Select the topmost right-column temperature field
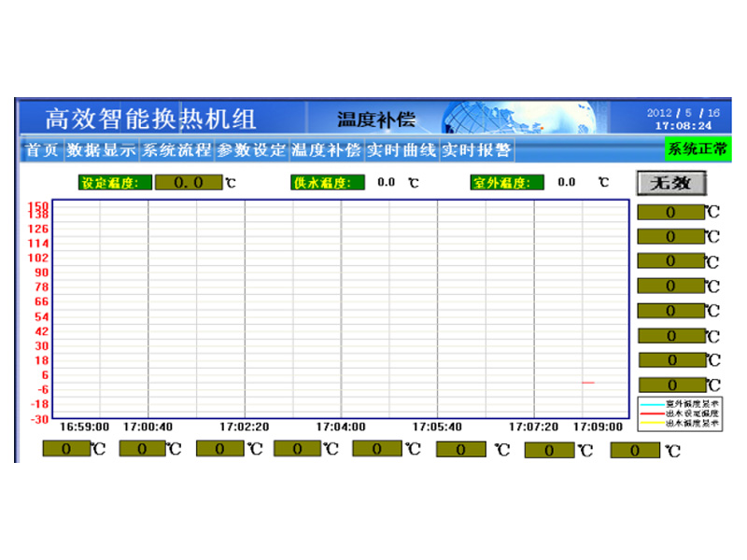747x560 pixels. [670, 213]
